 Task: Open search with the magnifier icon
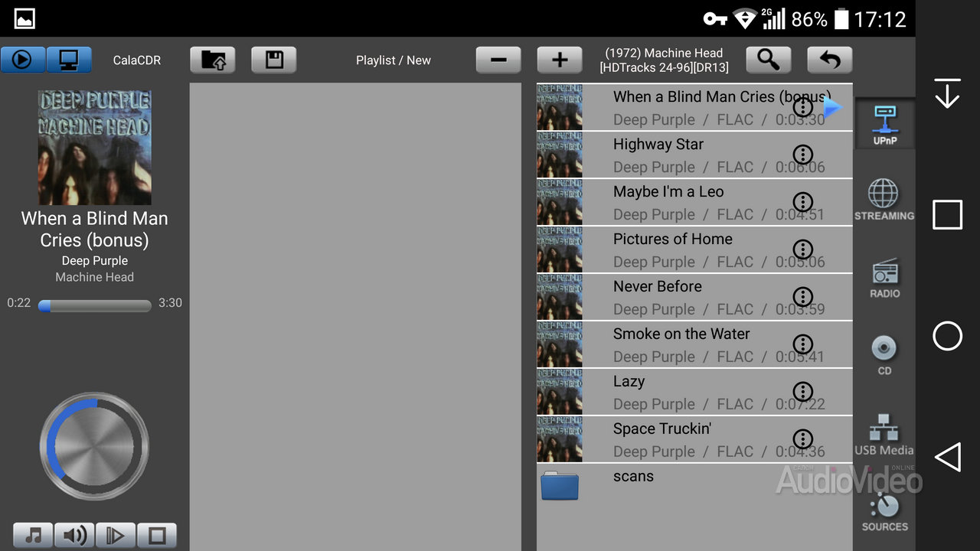click(x=769, y=60)
